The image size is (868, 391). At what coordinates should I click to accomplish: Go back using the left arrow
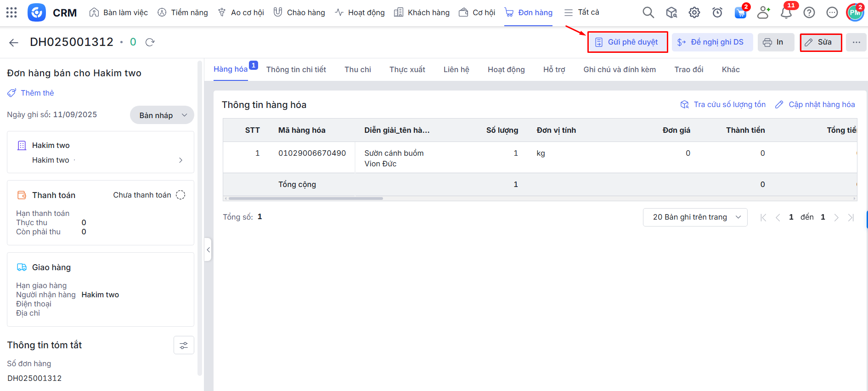coord(14,43)
